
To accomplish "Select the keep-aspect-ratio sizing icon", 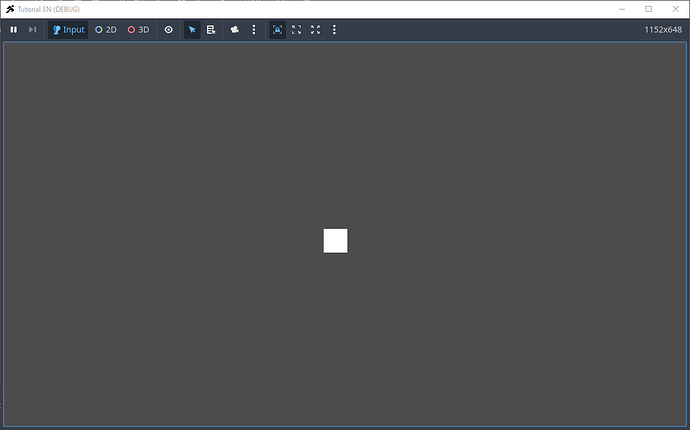I will pos(296,30).
